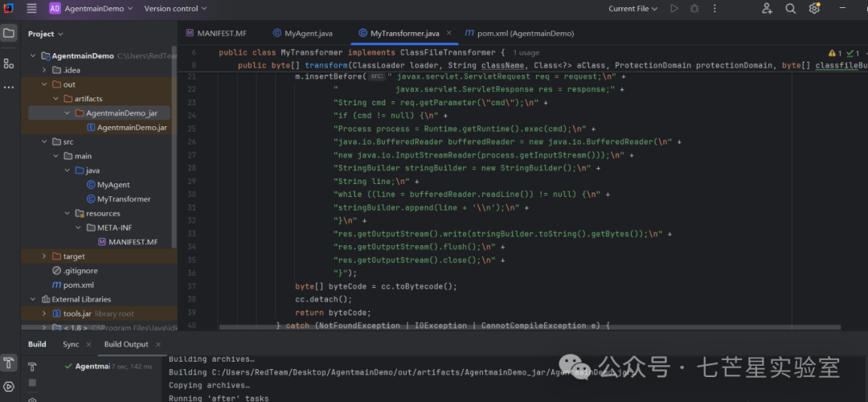The height and width of the screenshot is (402, 868).
Task: Collapse External Libraries node
Action: pyautogui.click(x=33, y=300)
